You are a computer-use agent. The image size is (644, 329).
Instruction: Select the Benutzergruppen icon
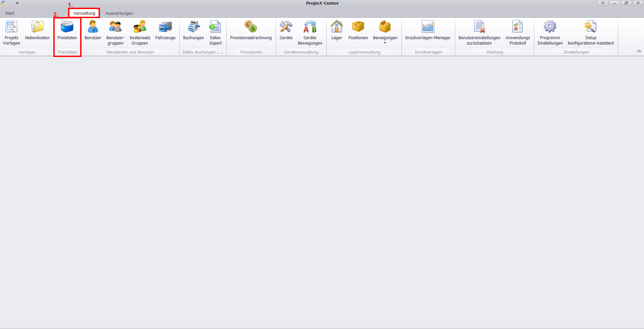(x=115, y=27)
